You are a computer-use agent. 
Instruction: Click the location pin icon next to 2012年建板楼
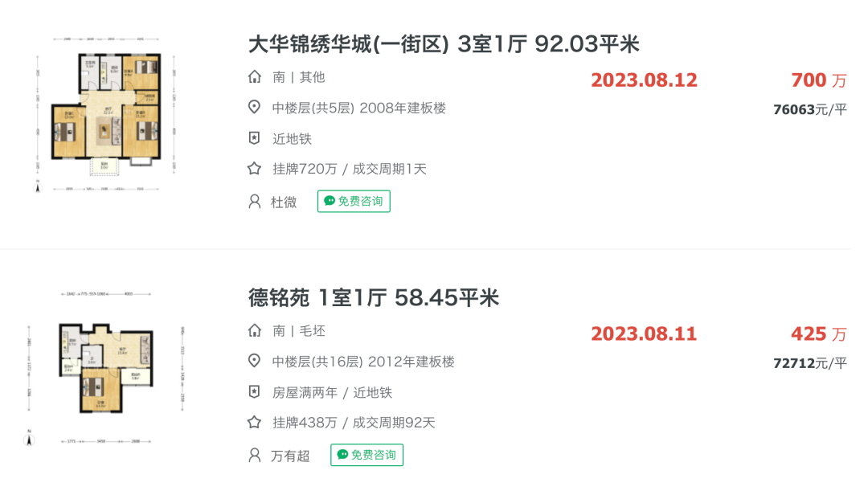point(254,362)
